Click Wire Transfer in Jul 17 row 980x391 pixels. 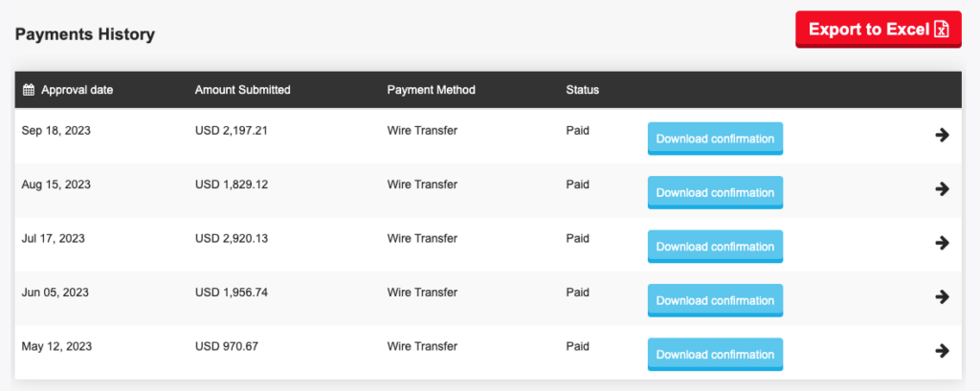(422, 238)
